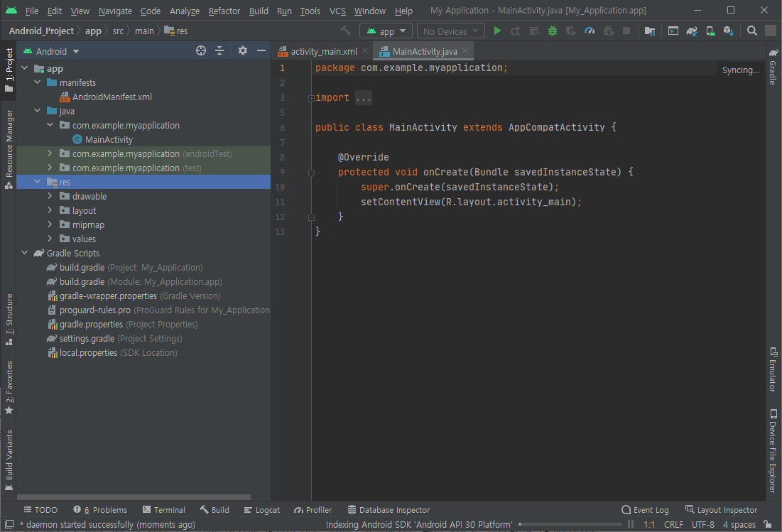The height and width of the screenshot is (532, 782).
Task: Collapse the manifests folder
Action: click(38, 82)
